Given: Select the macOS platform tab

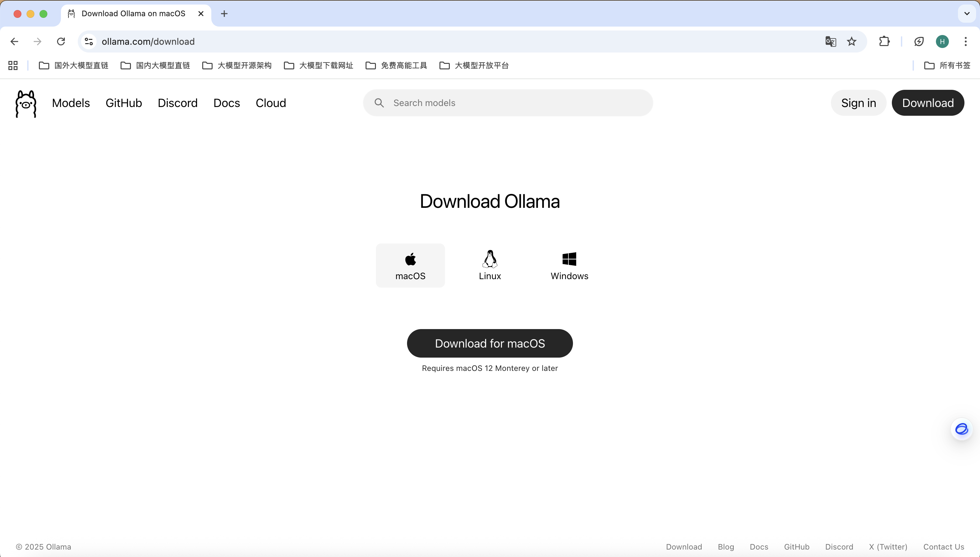Looking at the screenshot, I should [410, 266].
